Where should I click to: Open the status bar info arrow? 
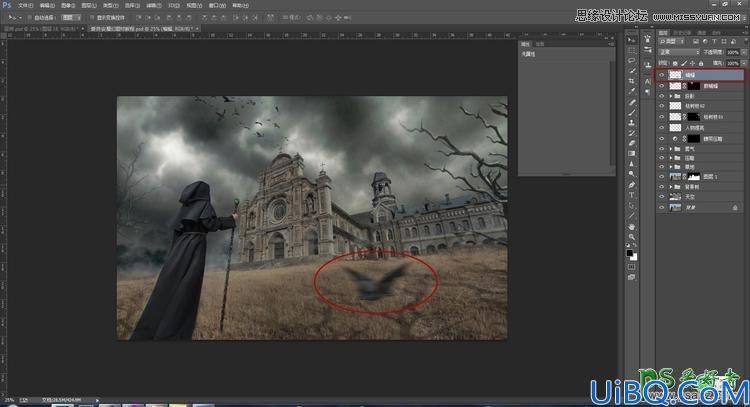(x=97, y=400)
